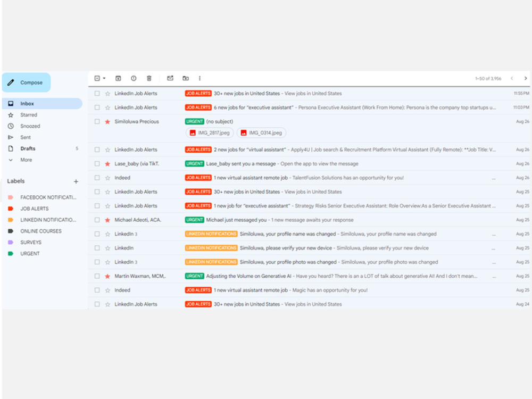Viewport: 532px width, 399px height.
Task: Select checkbox for 2 new jobs virtual assistant email
Action: pyautogui.click(x=97, y=149)
